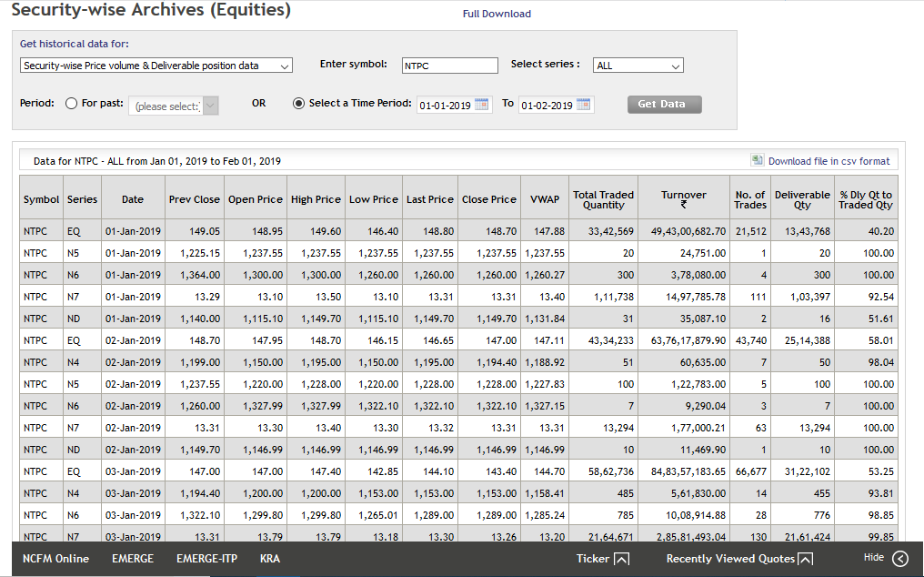
Task: Click turnover value 49,43,00,682.70
Action: click(x=688, y=231)
